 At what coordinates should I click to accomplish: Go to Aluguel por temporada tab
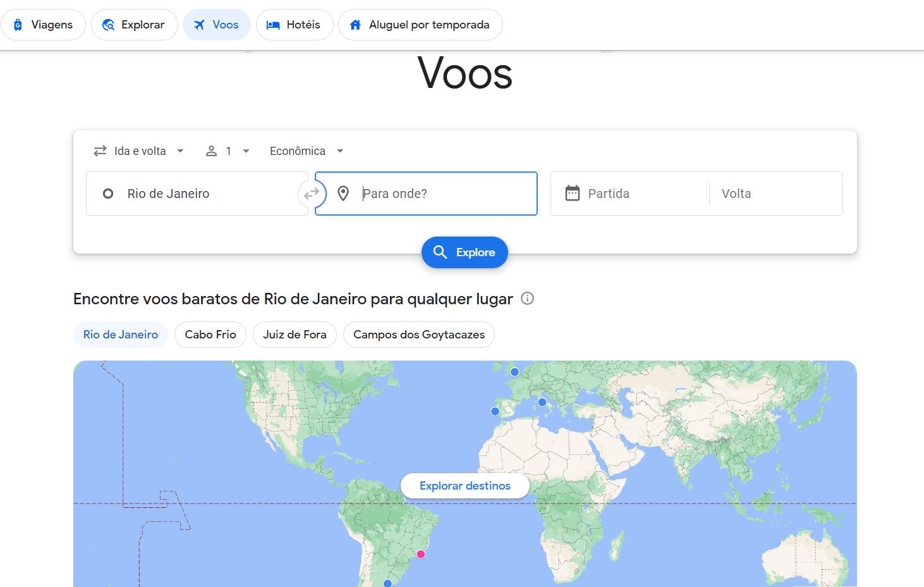420,25
